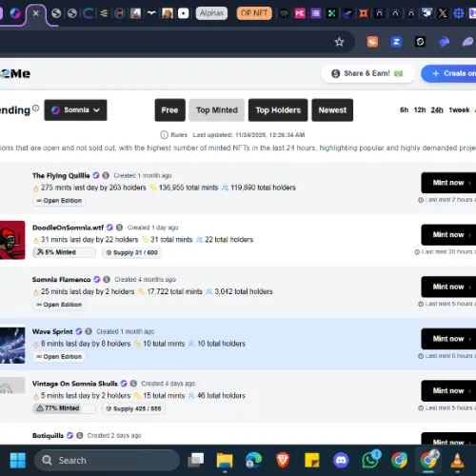Viewport: 476px width, 476px height.
Task: Launch VLC media player from taskbar
Action: (457, 460)
